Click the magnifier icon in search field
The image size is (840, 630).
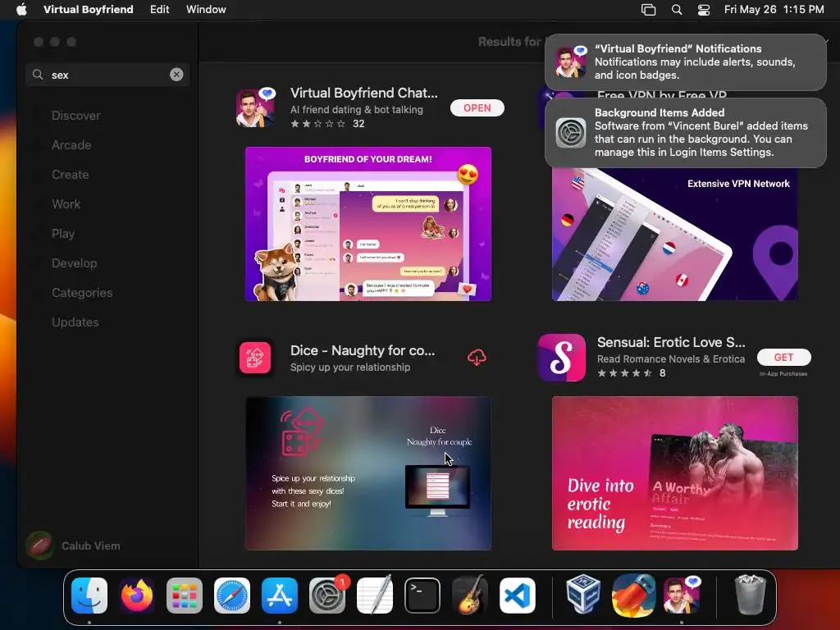coord(38,75)
